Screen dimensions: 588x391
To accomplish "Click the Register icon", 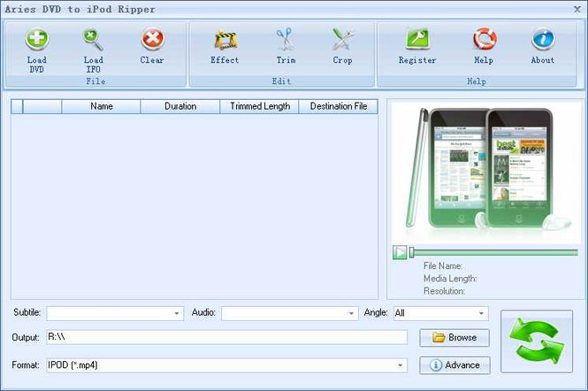I will point(417,40).
